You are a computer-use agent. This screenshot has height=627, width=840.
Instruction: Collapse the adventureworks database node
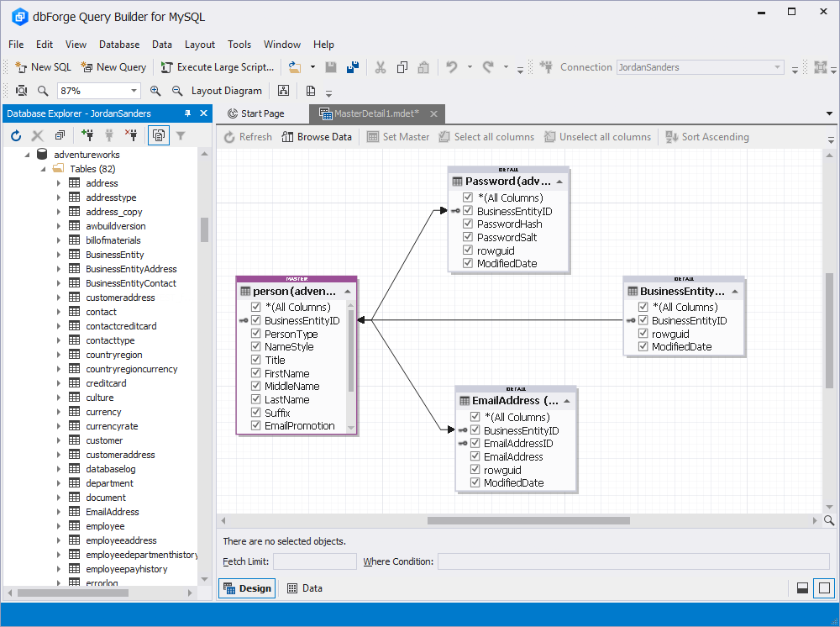(x=27, y=155)
